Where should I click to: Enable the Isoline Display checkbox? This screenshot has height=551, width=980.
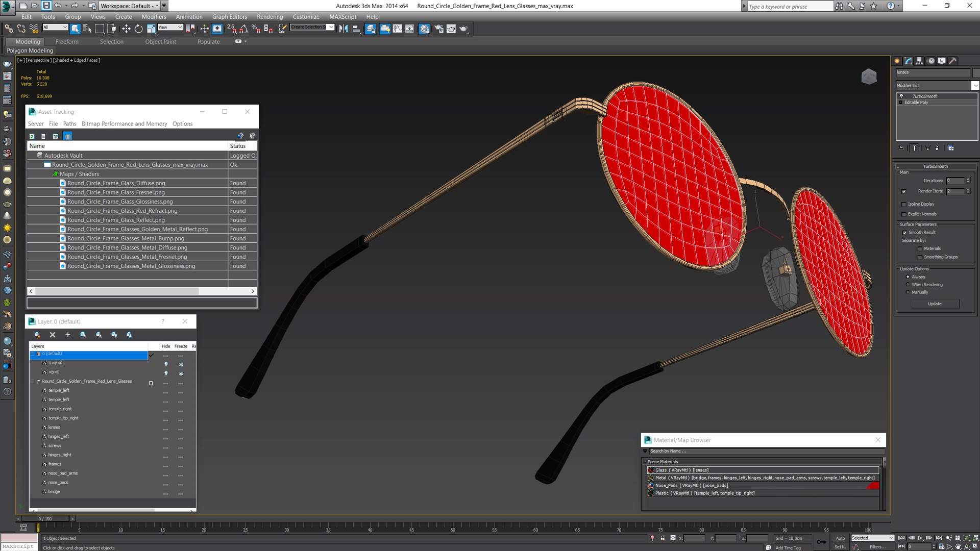coord(904,204)
